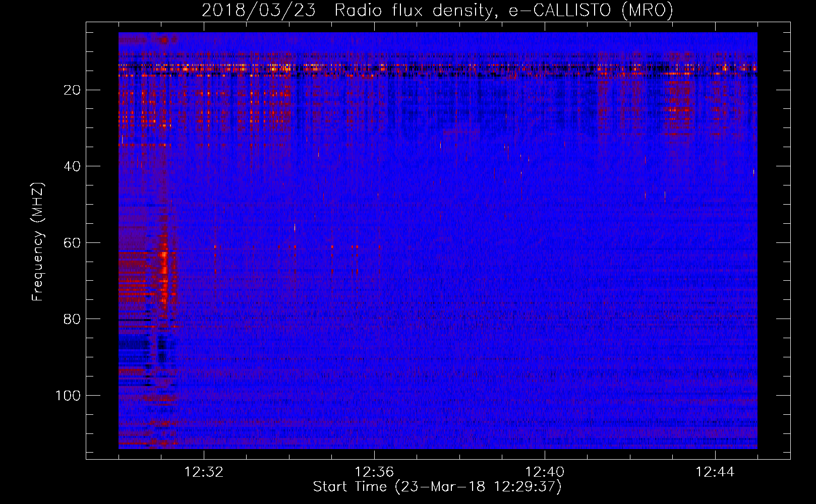The width and height of the screenshot is (816, 504).
Task: Click the '100' frequency tick label
Action: coord(68,396)
